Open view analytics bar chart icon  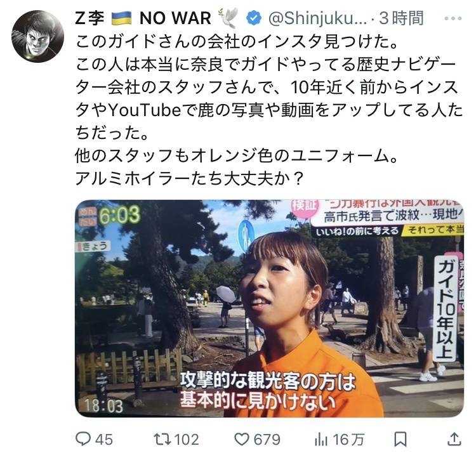coord(321,439)
